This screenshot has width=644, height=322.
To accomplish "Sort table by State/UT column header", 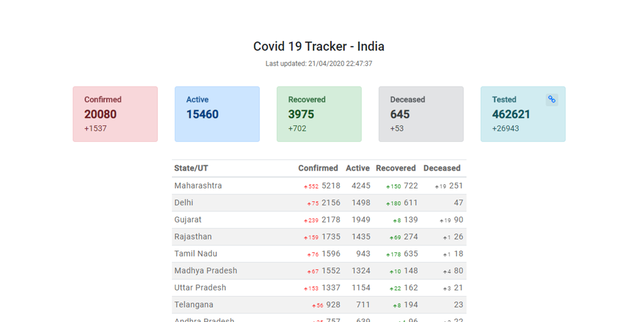I will (191, 168).
